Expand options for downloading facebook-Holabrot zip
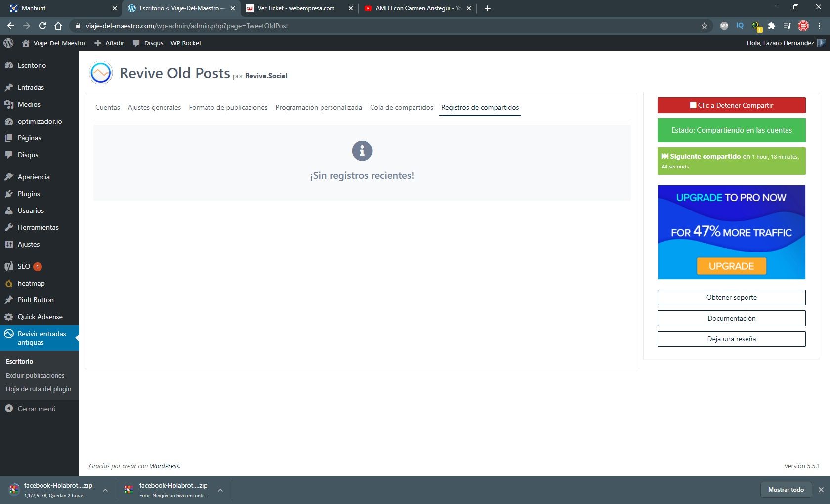The width and height of the screenshot is (830, 504). click(x=105, y=490)
